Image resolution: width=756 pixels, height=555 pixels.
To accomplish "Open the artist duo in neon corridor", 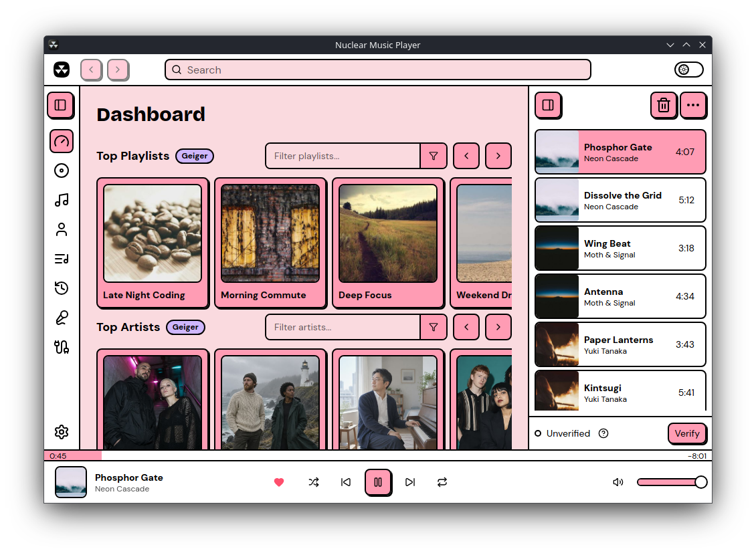I will [x=153, y=400].
